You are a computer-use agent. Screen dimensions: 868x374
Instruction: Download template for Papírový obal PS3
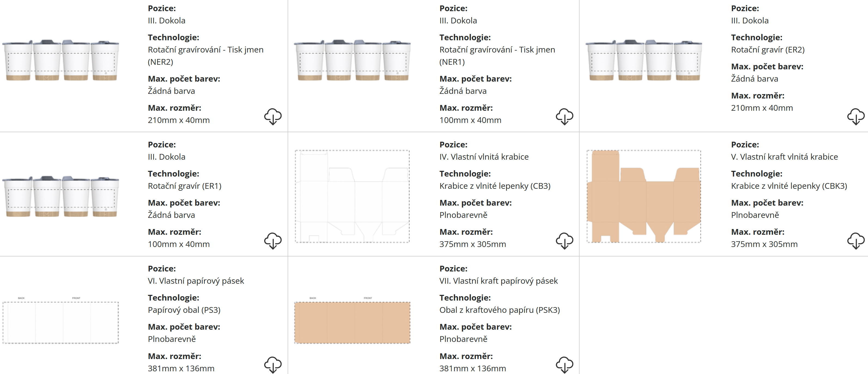point(273,364)
